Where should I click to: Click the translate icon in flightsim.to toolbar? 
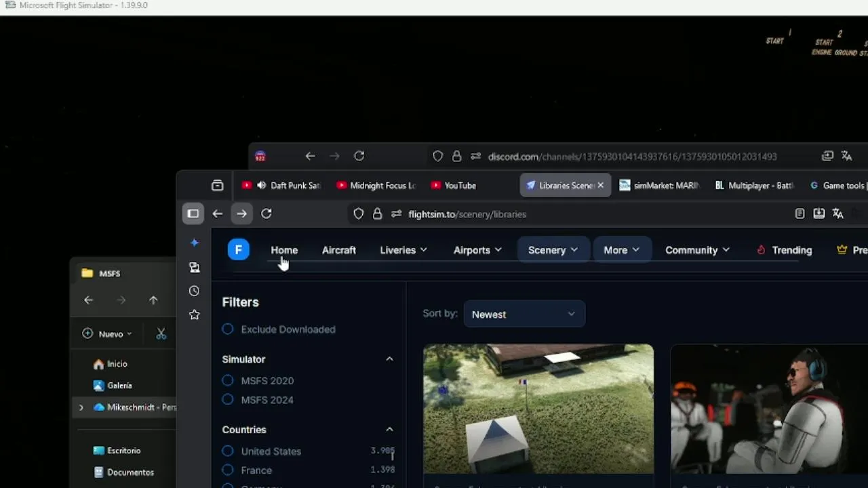click(x=838, y=213)
